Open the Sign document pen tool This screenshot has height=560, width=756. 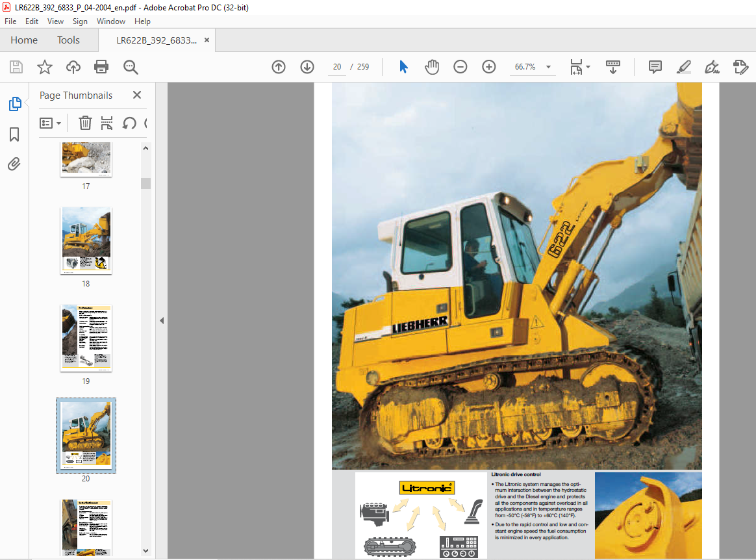coord(712,67)
